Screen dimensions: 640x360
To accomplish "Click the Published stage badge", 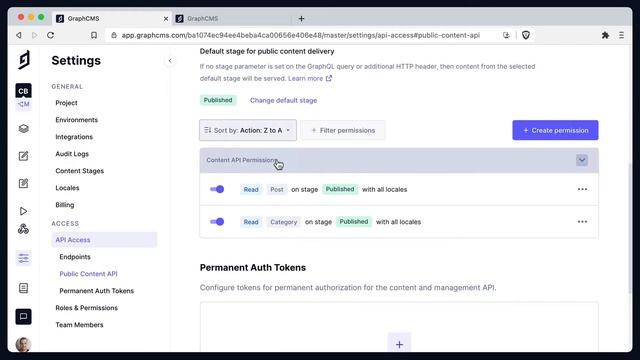I will click(x=218, y=100).
